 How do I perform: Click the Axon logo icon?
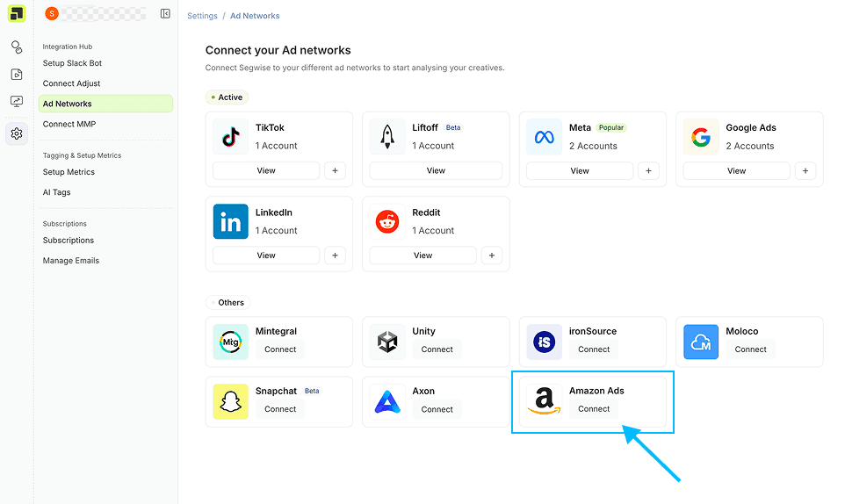point(387,401)
